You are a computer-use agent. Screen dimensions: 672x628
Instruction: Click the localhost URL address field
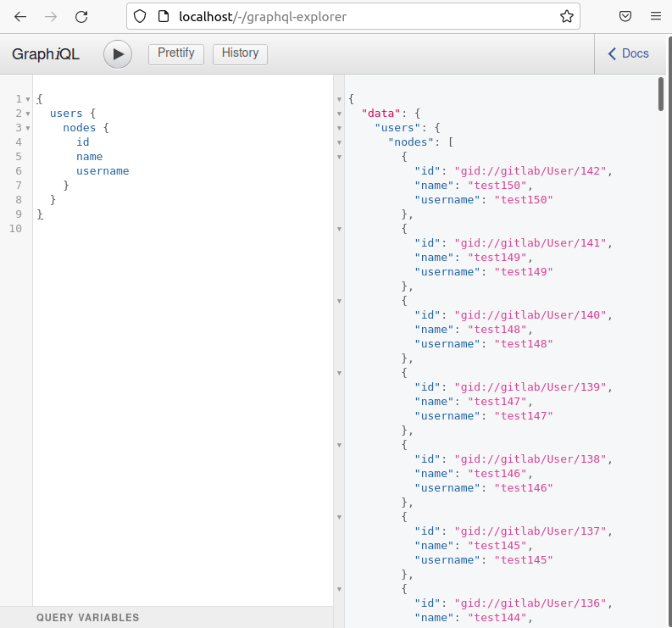pyautogui.click(x=356, y=16)
